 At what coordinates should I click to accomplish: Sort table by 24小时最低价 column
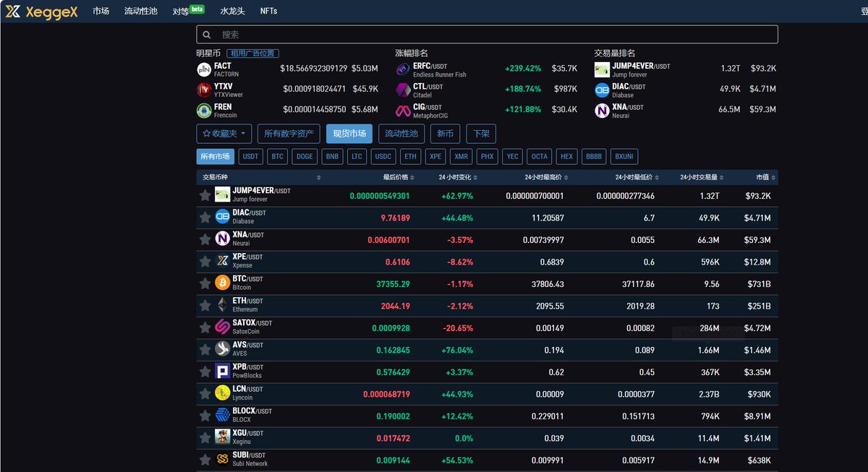[x=637, y=177]
